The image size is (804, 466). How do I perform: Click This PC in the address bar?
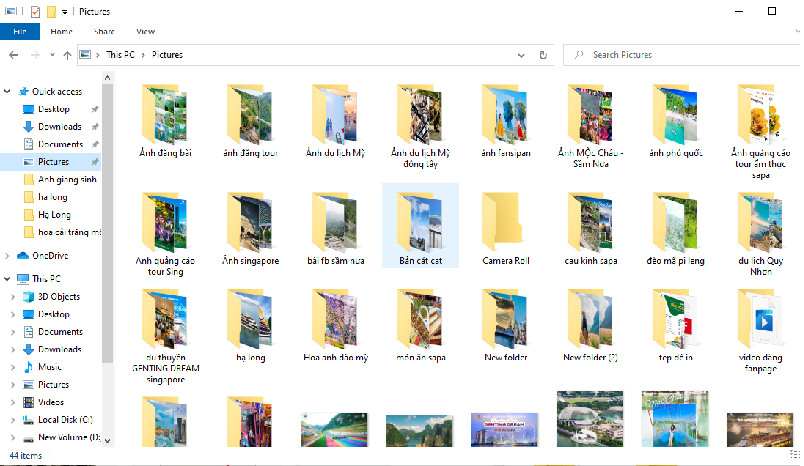click(x=120, y=54)
